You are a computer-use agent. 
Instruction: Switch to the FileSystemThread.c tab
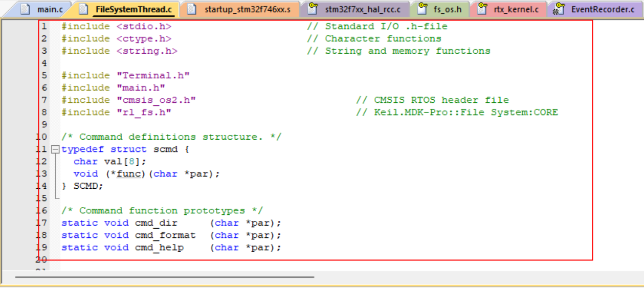pyautogui.click(x=134, y=9)
